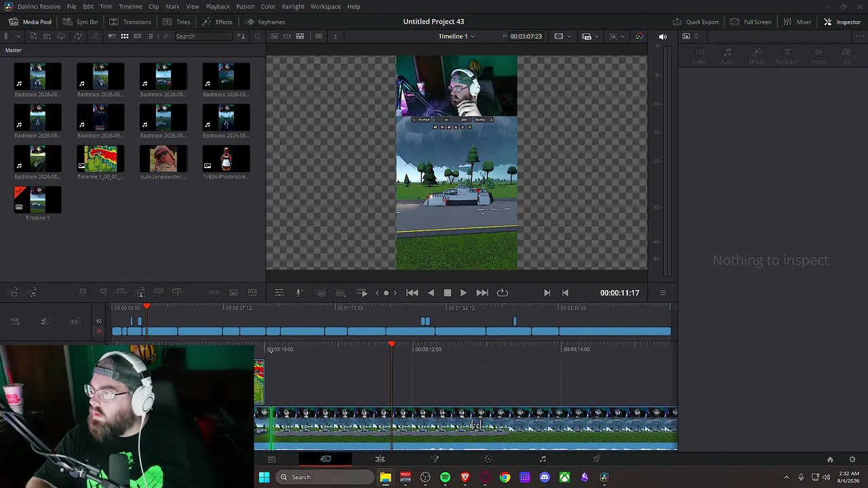Open the Sync Bin panel
Screen dimensions: 868x488
(80, 22)
